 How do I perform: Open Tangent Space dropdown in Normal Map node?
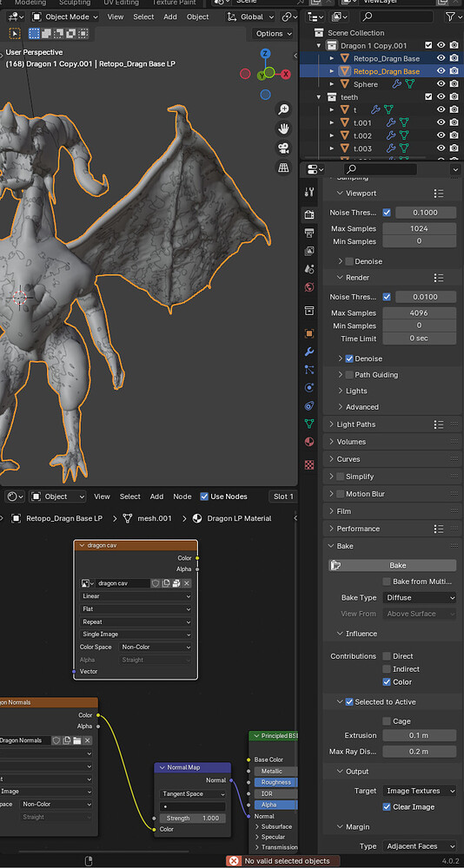click(x=192, y=794)
